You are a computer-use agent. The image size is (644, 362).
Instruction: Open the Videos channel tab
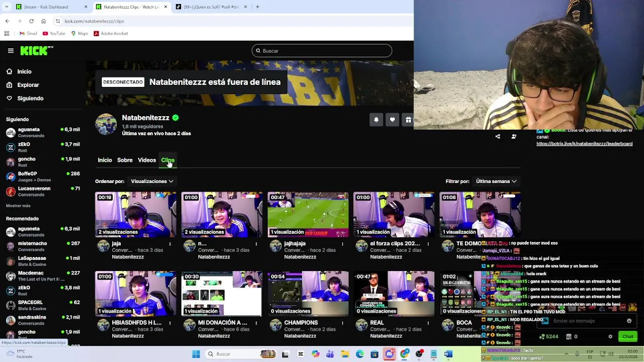[x=147, y=160]
